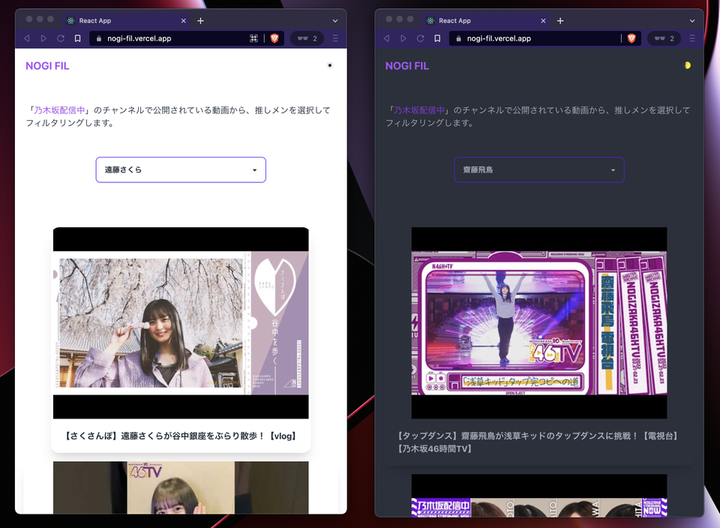Open 遠藤さくら member dropdown
This screenshot has height=528, width=720.
pos(181,170)
